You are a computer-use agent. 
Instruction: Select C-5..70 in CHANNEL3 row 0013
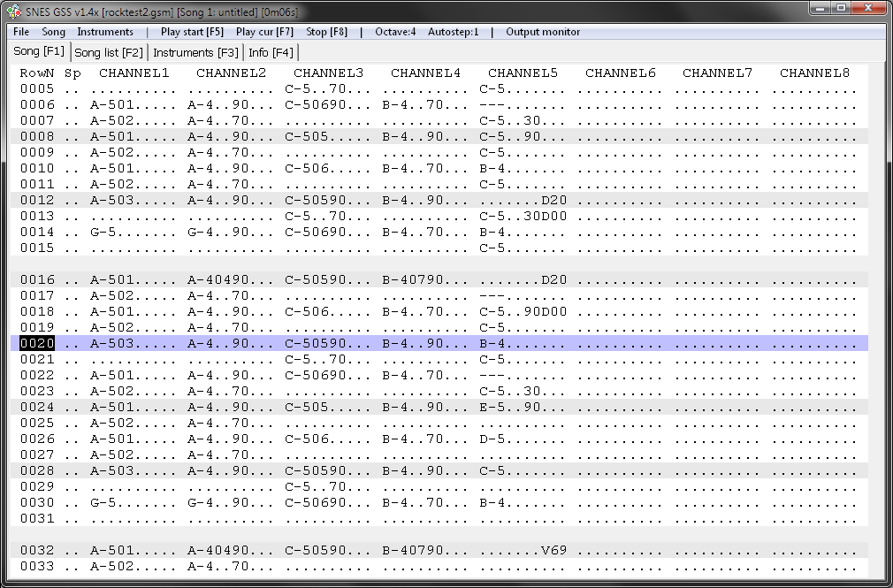[x=316, y=216]
